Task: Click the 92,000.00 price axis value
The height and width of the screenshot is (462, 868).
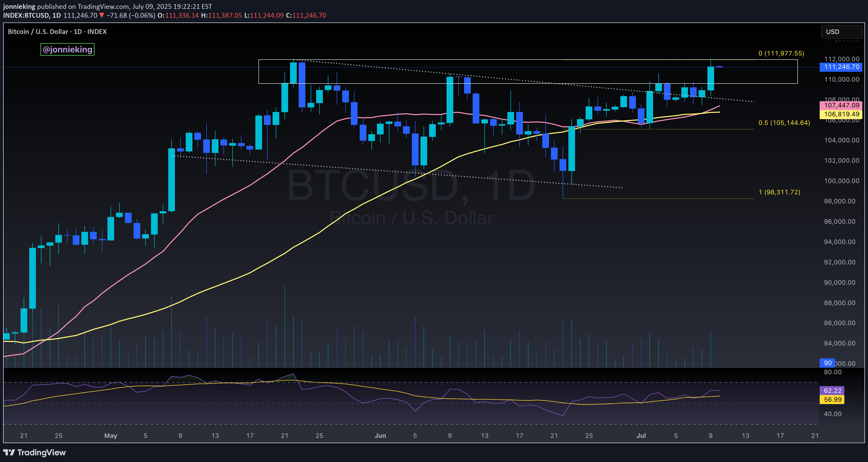Action: pyautogui.click(x=840, y=262)
